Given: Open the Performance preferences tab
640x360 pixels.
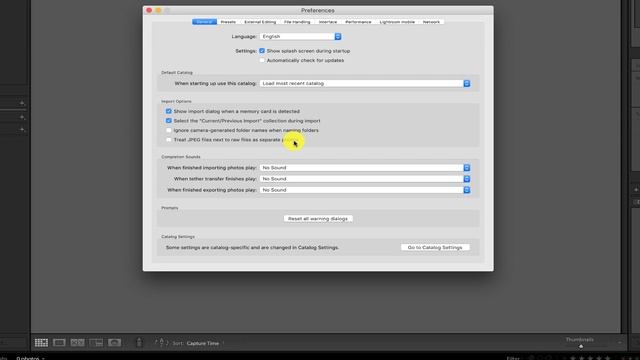Looking at the screenshot, I should [x=358, y=22].
